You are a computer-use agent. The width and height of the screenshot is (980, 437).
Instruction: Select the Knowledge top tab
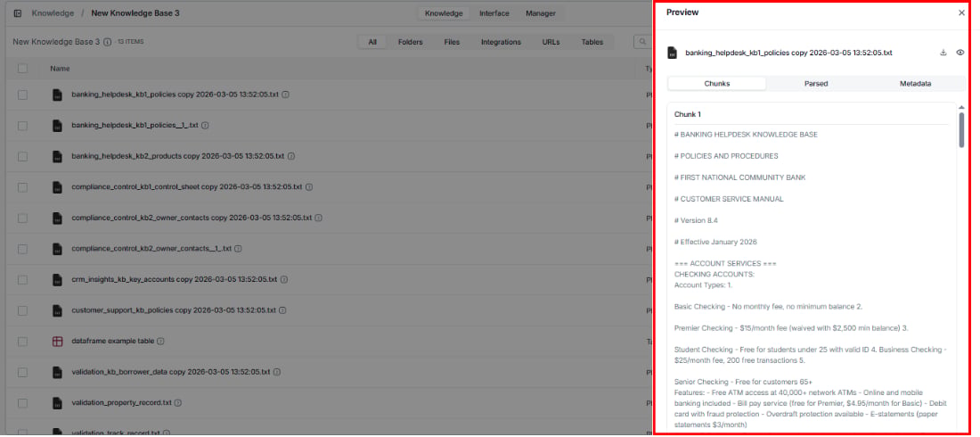444,13
